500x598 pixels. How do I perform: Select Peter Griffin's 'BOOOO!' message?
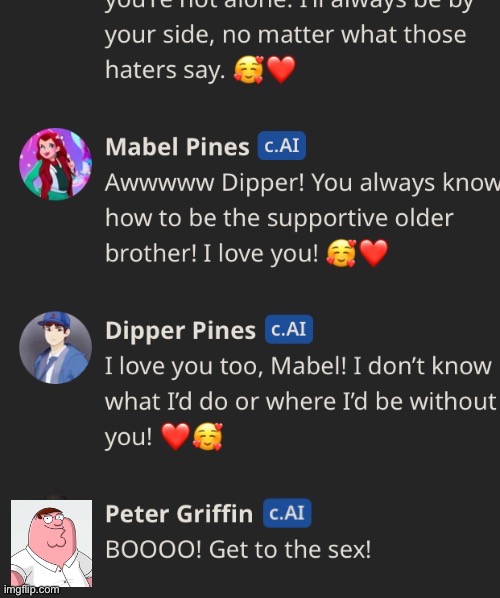click(238, 550)
